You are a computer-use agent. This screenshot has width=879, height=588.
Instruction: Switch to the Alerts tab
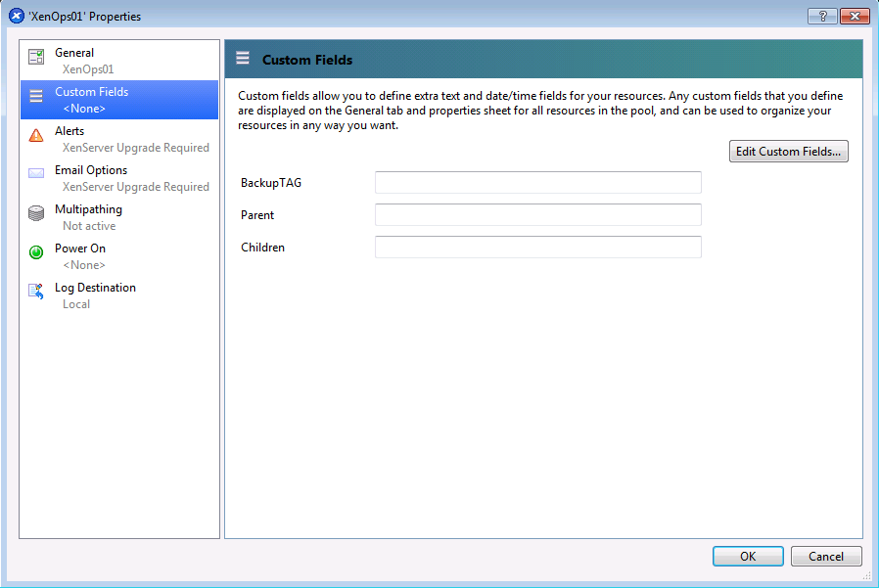119,139
